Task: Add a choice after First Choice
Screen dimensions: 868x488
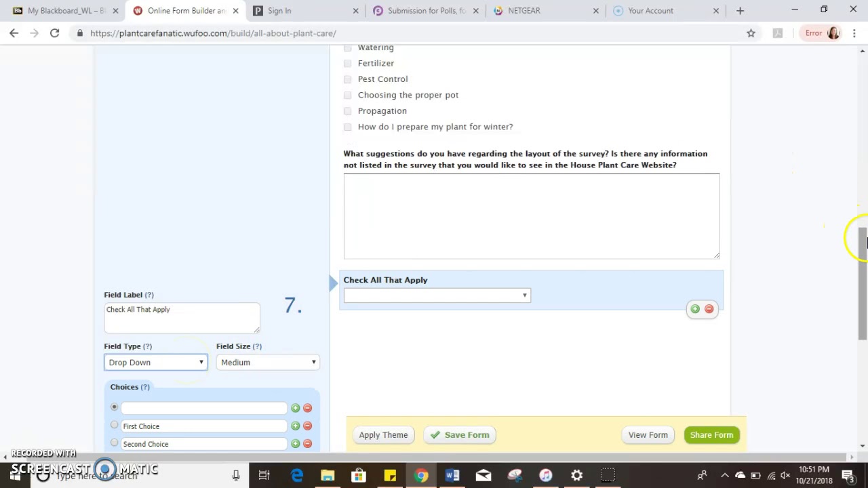Action: point(295,426)
